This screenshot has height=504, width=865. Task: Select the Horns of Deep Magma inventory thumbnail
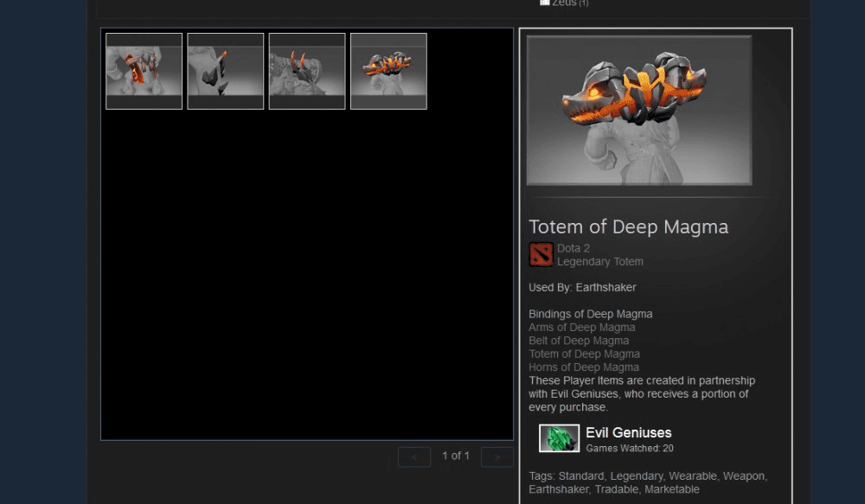[307, 71]
